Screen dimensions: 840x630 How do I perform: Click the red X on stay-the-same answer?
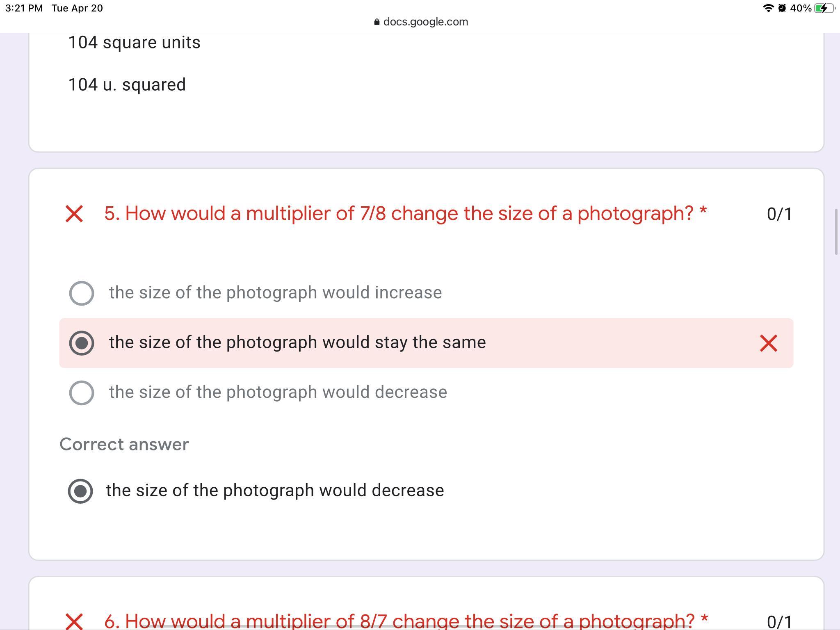[768, 343]
